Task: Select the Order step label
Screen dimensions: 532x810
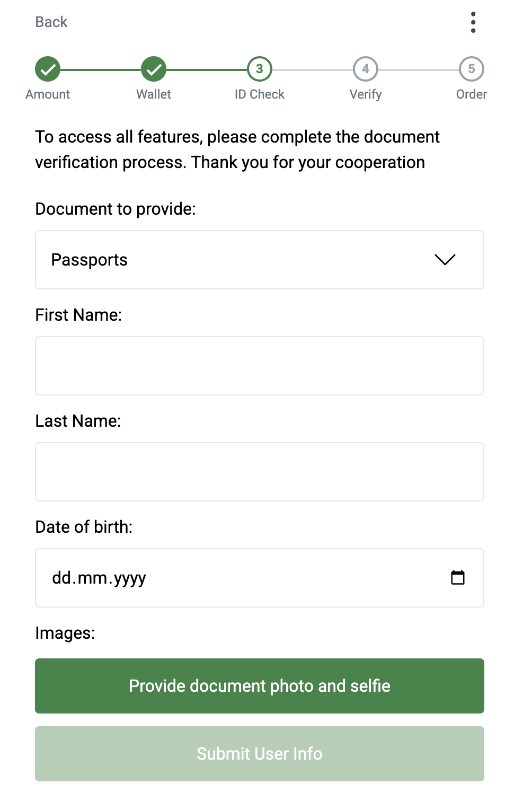Action: pyautogui.click(x=472, y=94)
